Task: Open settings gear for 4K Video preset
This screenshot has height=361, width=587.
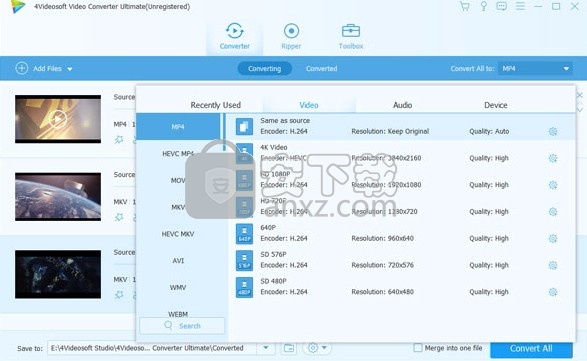Action: [553, 158]
